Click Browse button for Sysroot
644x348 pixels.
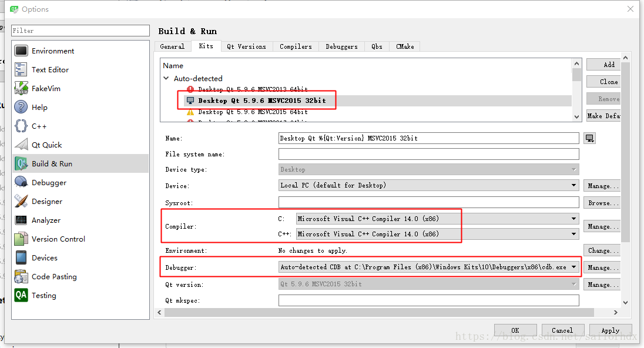(x=602, y=203)
